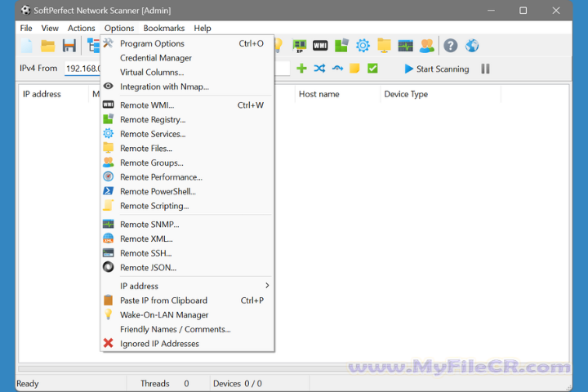
Task: Open the Help menu
Action: [203, 28]
